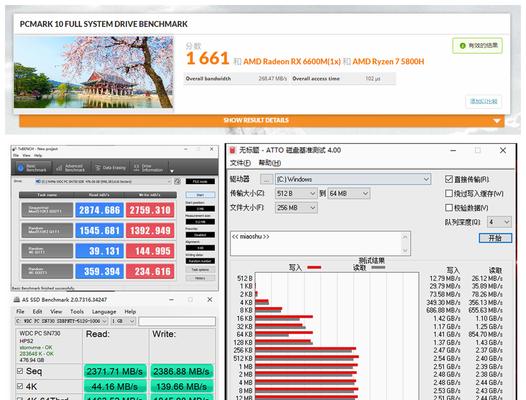Viewport: 526px width, 400px height.
Task: Open Drive Information in TxBENCH toolbar
Action: click(148, 168)
